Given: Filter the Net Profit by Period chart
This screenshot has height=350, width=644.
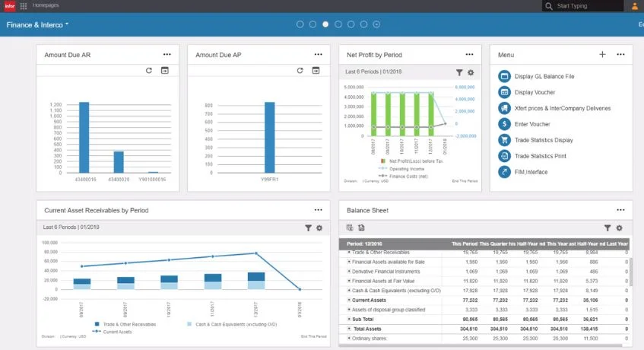Looking at the screenshot, I should 459,72.
